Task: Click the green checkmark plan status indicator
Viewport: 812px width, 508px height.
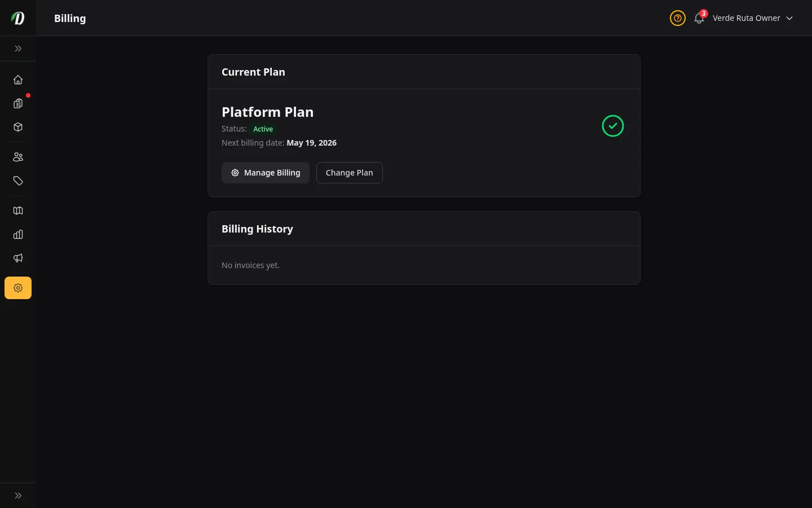Action: [613, 126]
